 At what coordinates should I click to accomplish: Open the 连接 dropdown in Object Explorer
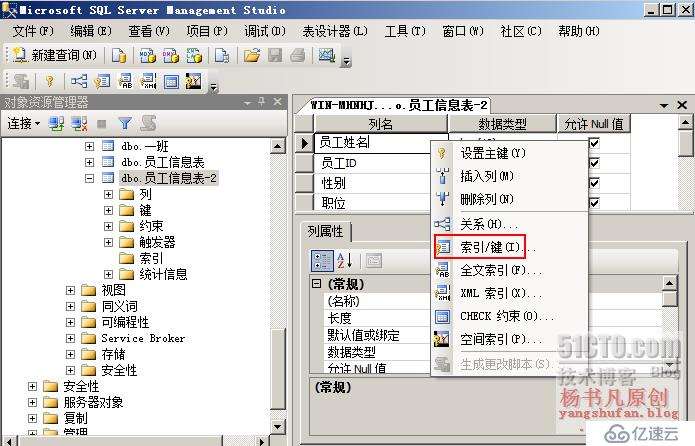pos(23,123)
